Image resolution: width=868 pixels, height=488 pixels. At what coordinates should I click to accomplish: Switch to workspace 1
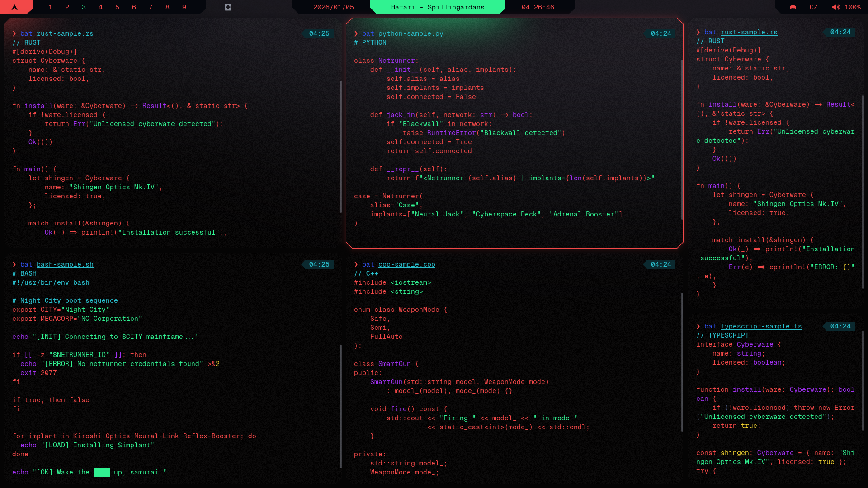[x=50, y=7]
